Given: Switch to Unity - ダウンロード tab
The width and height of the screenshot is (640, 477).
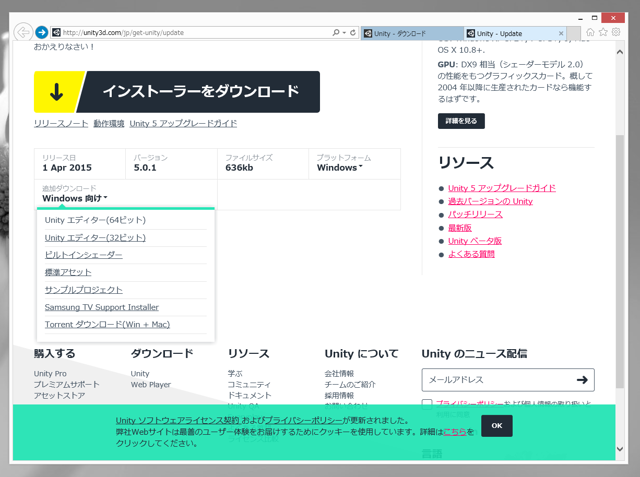Looking at the screenshot, I should pyautogui.click(x=411, y=33).
